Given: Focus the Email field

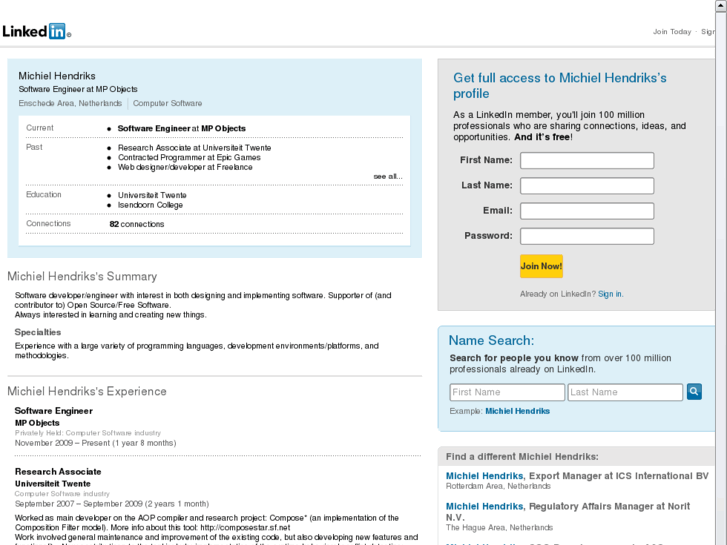Looking at the screenshot, I should [x=587, y=211].
